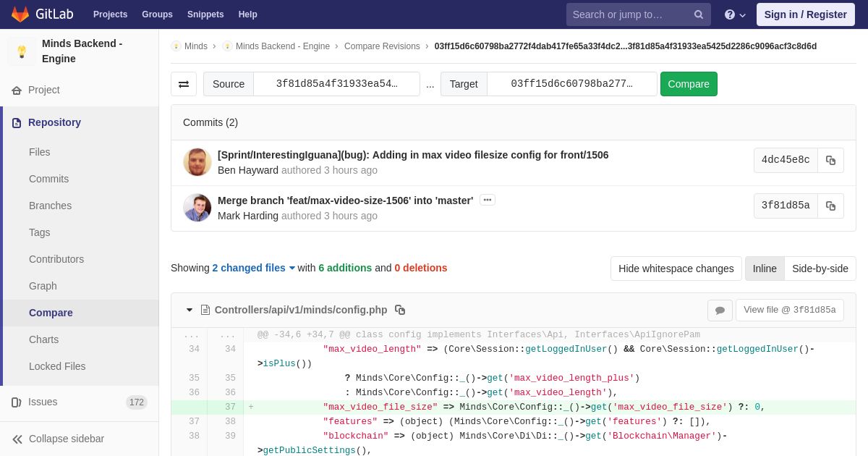The height and width of the screenshot is (456, 868).
Task: Click Sign in / Register
Action: pos(805,14)
